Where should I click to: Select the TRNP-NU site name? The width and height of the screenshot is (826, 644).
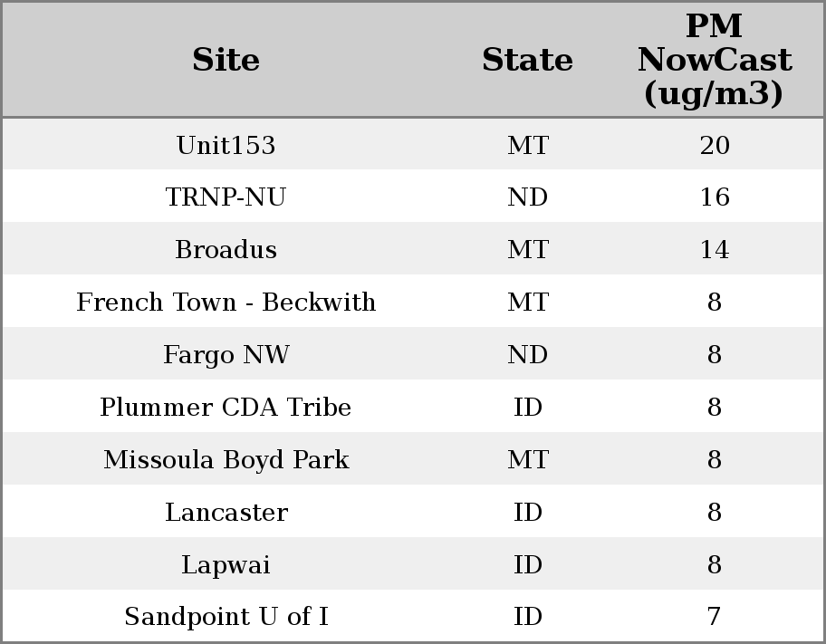pos(226,197)
